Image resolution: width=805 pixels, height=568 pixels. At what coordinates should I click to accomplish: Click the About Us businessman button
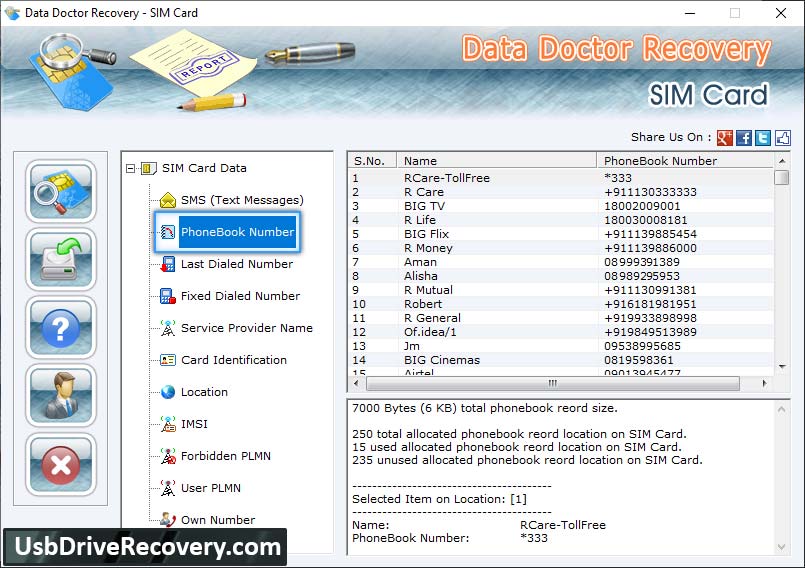tap(61, 396)
